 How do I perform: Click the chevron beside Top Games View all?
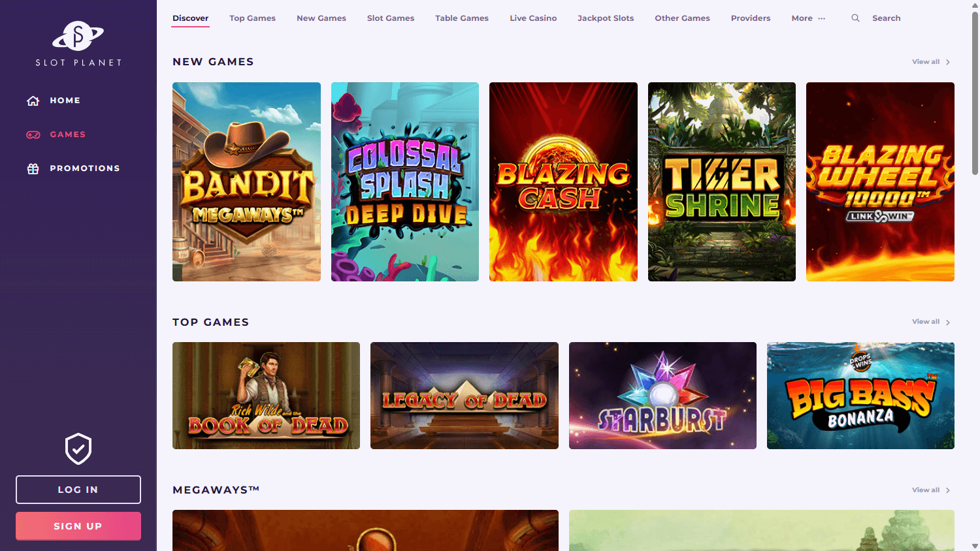(948, 321)
